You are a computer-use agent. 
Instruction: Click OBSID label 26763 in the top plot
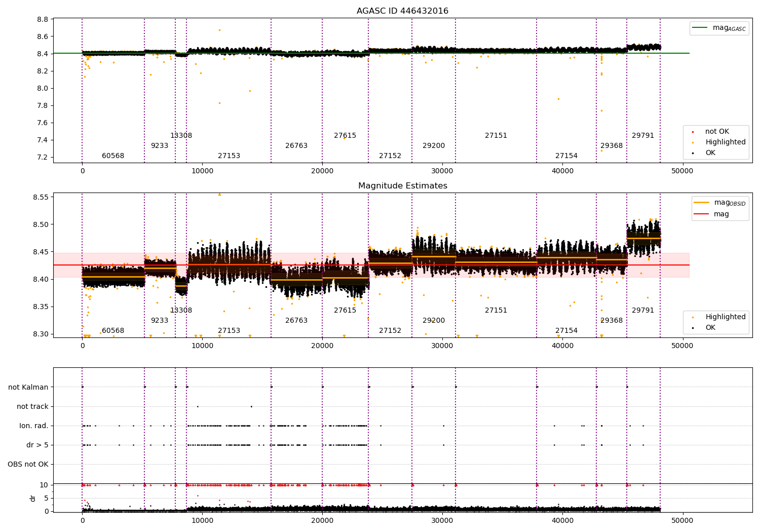(296, 146)
